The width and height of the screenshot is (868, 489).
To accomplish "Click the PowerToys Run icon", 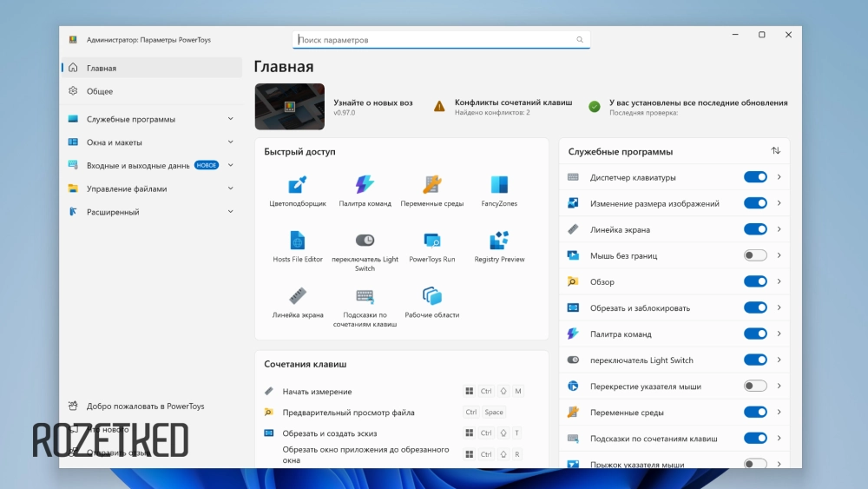I will point(431,241).
